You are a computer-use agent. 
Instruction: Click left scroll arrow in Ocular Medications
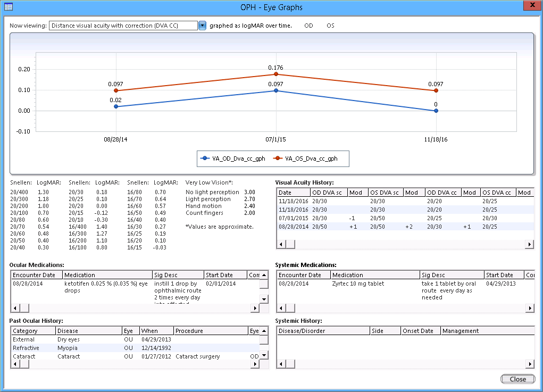[x=15, y=308]
